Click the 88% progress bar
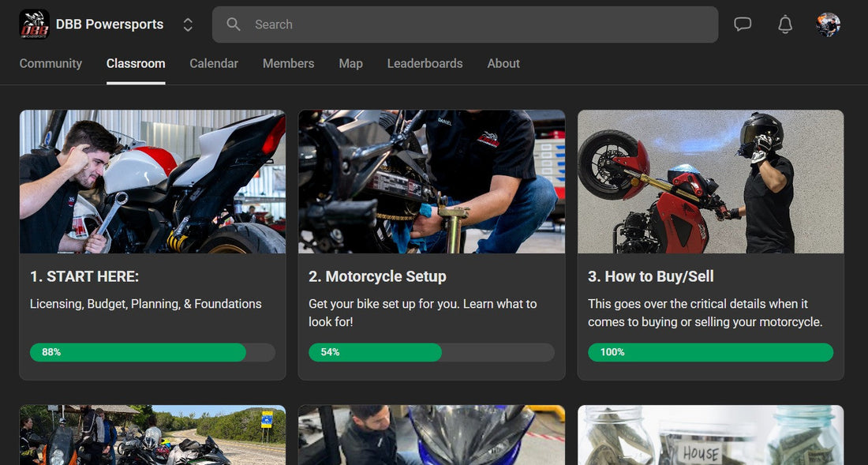This screenshot has width=868, height=465. pyautogui.click(x=152, y=352)
